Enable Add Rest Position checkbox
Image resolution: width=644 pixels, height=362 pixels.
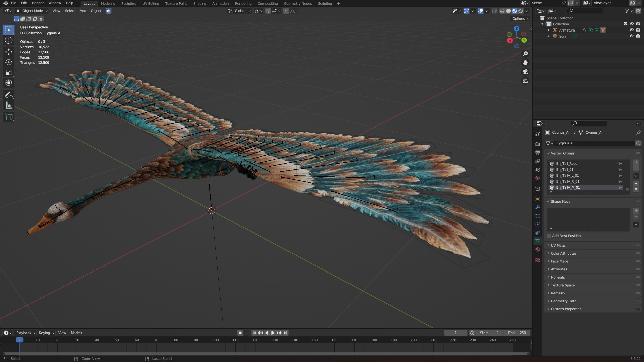(549, 236)
